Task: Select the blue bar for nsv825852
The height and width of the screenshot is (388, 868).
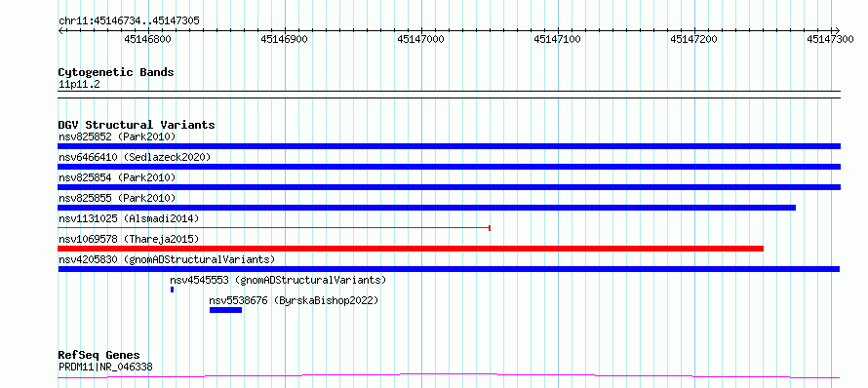Action: 449,146
